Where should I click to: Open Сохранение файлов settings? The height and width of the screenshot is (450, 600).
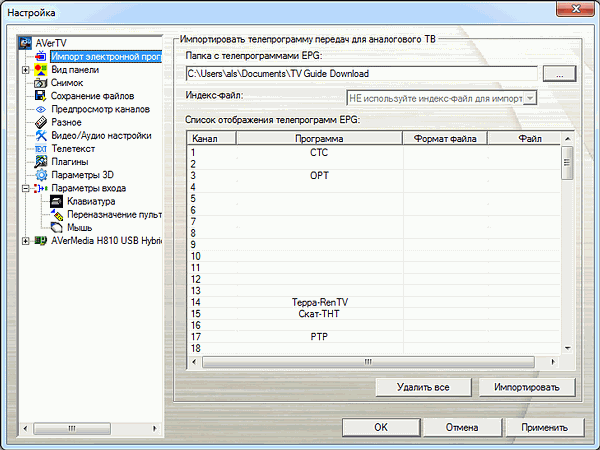pos(92,96)
